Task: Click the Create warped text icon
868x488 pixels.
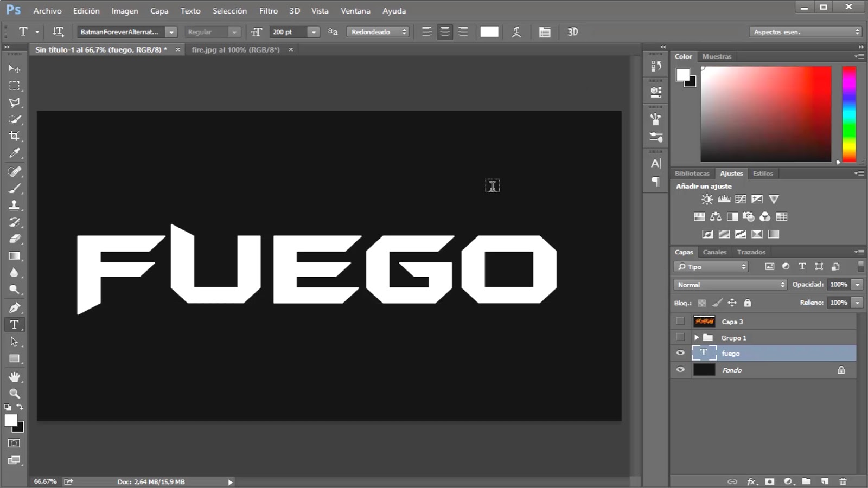Action: click(516, 32)
